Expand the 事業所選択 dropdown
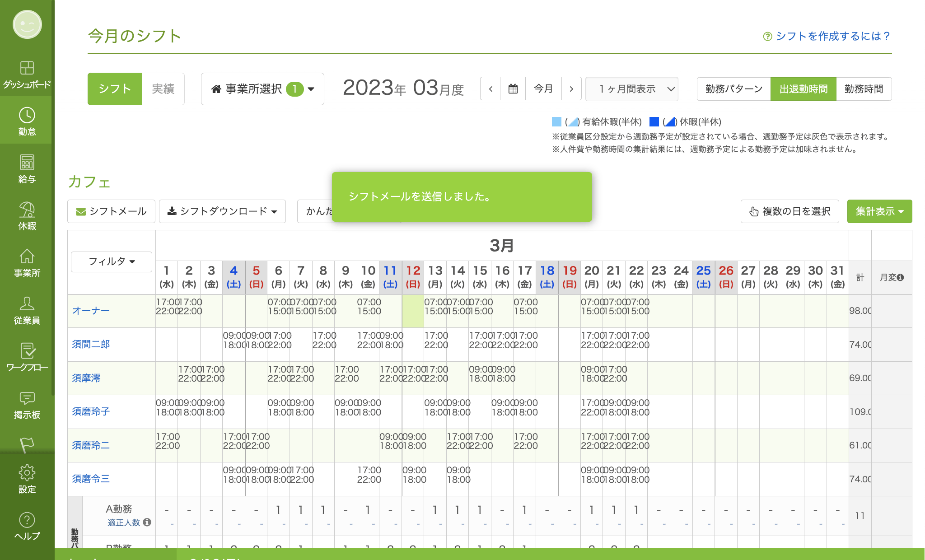 [x=262, y=89]
